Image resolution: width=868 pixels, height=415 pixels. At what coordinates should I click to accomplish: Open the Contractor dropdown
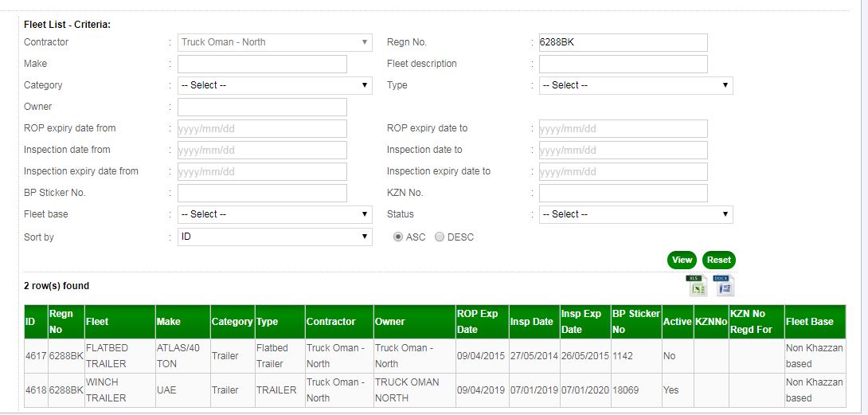(275, 42)
